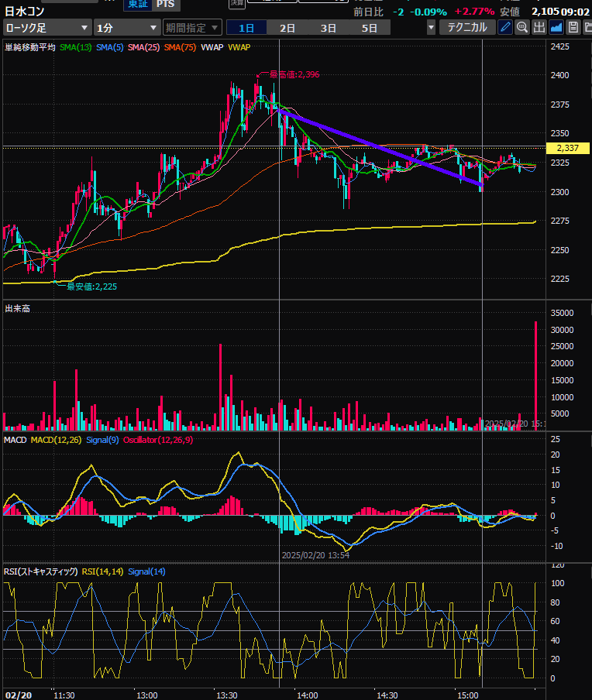
Task: Click the 出 toolbar icon
Action: [x=539, y=27]
